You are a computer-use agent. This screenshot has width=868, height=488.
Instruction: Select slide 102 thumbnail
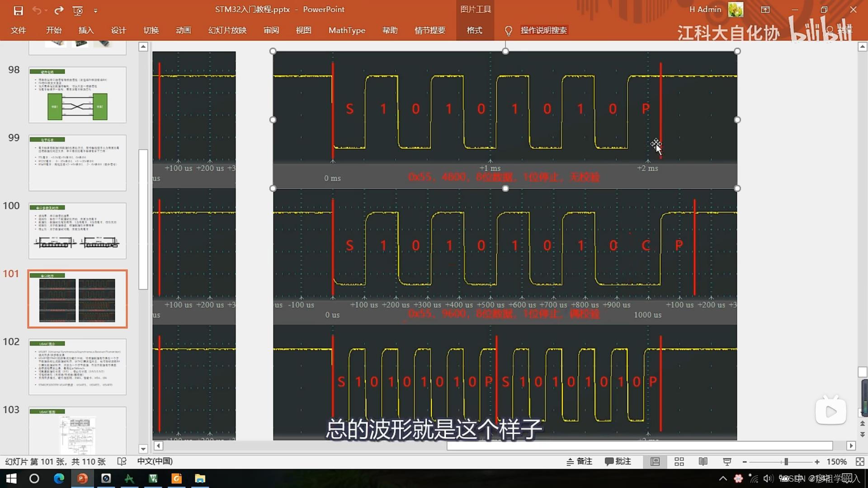click(77, 366)
